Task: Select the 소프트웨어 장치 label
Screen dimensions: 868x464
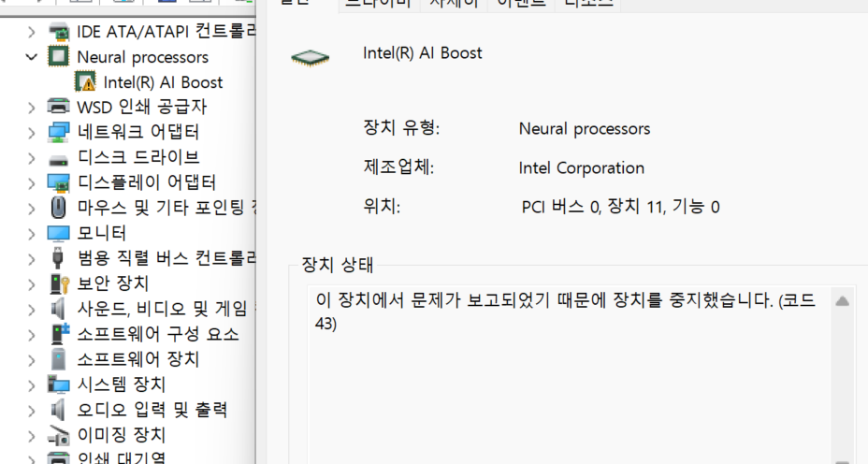Action: coord(137,359)
